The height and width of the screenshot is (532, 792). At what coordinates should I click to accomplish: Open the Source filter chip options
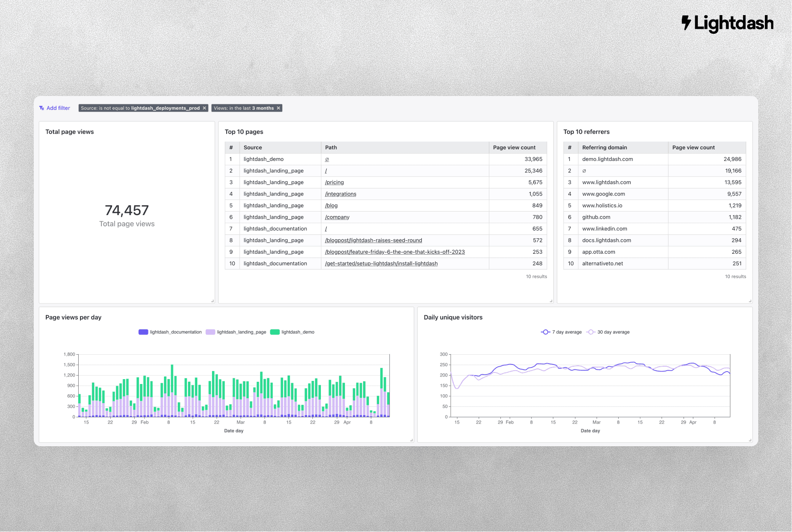[140, 108]
